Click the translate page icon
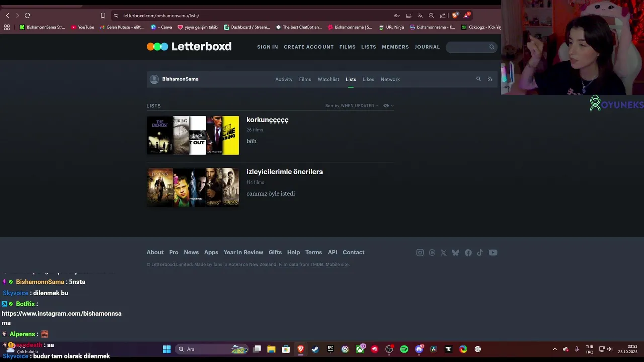Image resolution: width=644 pixels, height=362 pixels. pyautogui.click(x=420, y=16)
